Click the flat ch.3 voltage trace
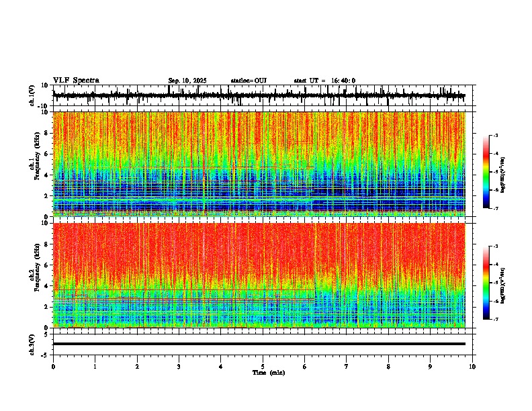The image size is (532, 411). [259, 344]
